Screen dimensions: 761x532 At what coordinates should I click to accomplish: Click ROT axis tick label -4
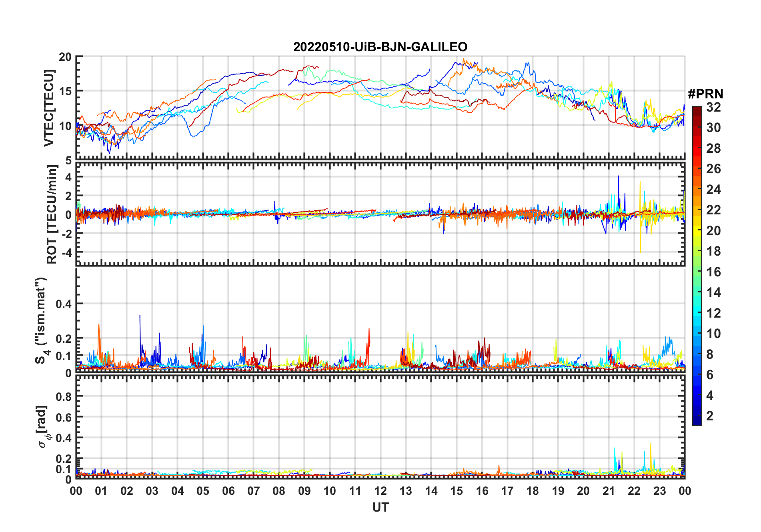(x=67, y=253)
